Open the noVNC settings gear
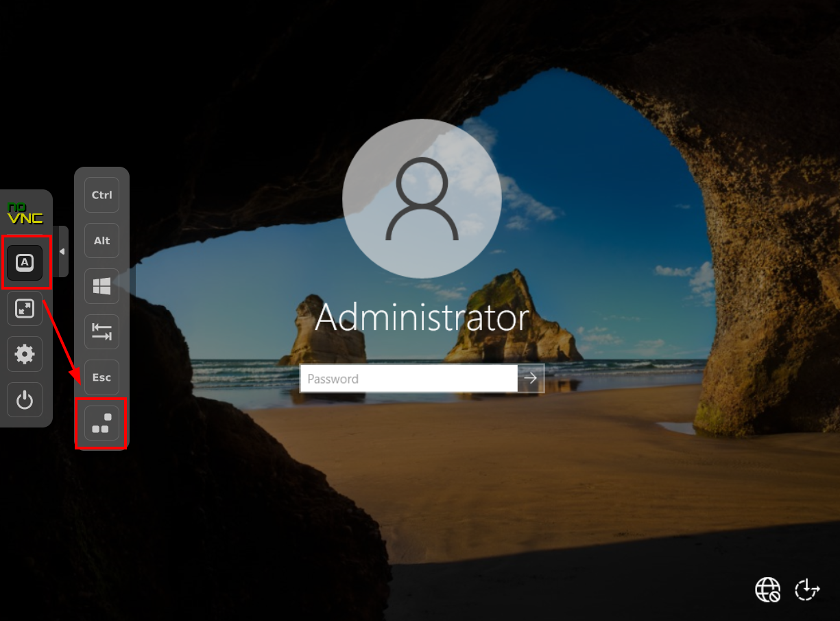Viewport: 840px width, 621px height. click(25, 354)
